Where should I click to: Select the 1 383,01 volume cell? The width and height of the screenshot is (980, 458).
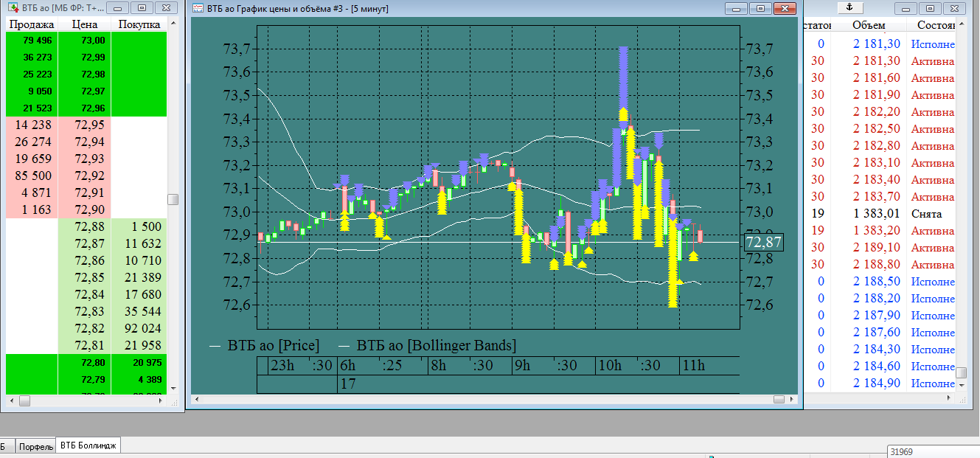tap(869, 214)
